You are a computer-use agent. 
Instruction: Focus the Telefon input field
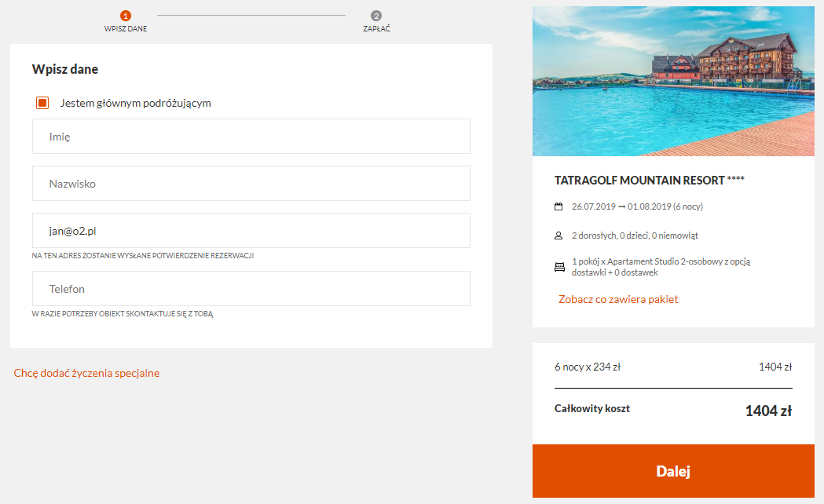click(251, 289)
